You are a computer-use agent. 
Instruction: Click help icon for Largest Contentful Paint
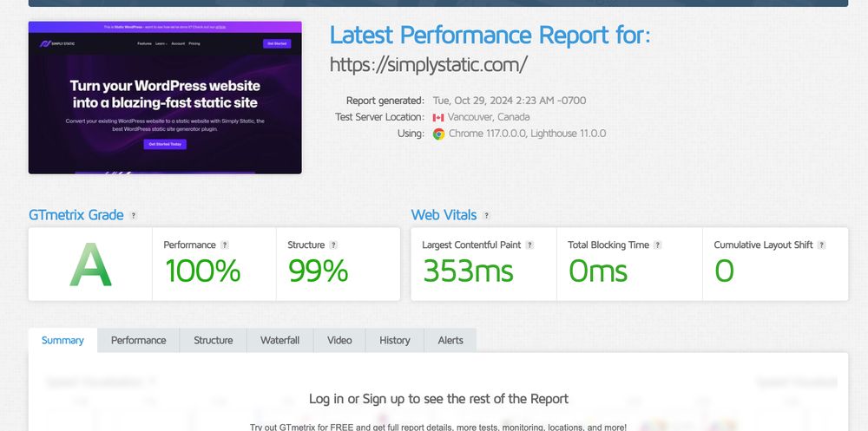click(529, 245)
